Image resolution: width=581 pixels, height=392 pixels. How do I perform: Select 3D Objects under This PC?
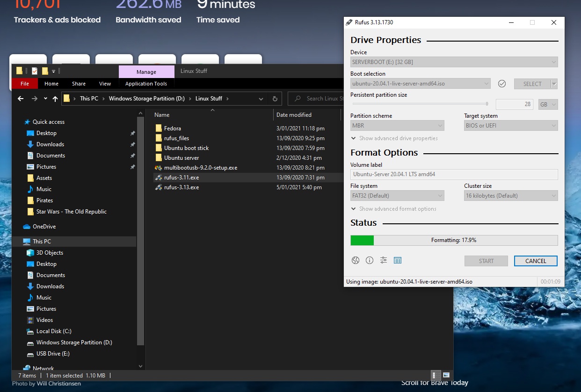[x=50, y=253]
